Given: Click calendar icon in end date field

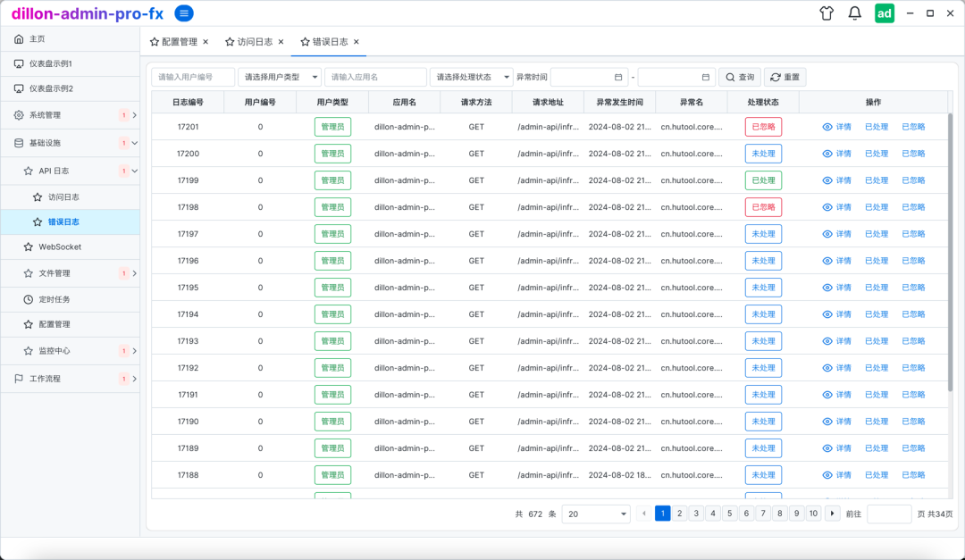Looking at the screenshot, I should click(x=706, y=78).
